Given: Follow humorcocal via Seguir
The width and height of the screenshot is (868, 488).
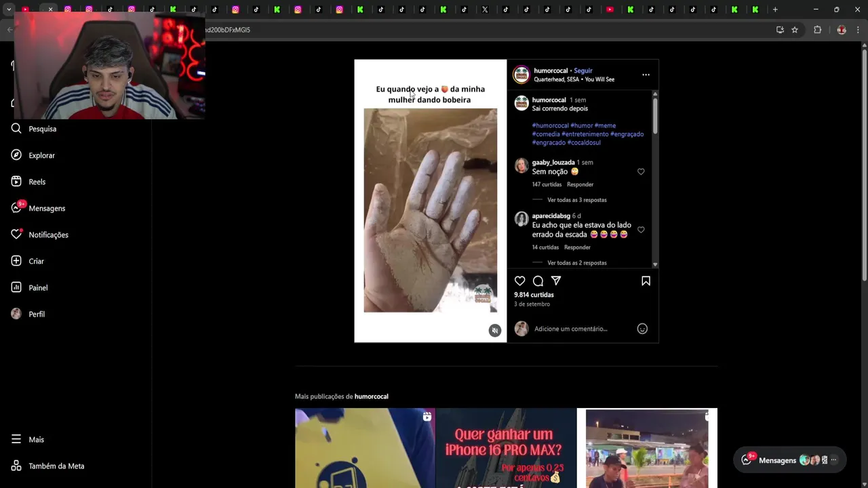Looking at the screenshot, I should 583,70.
